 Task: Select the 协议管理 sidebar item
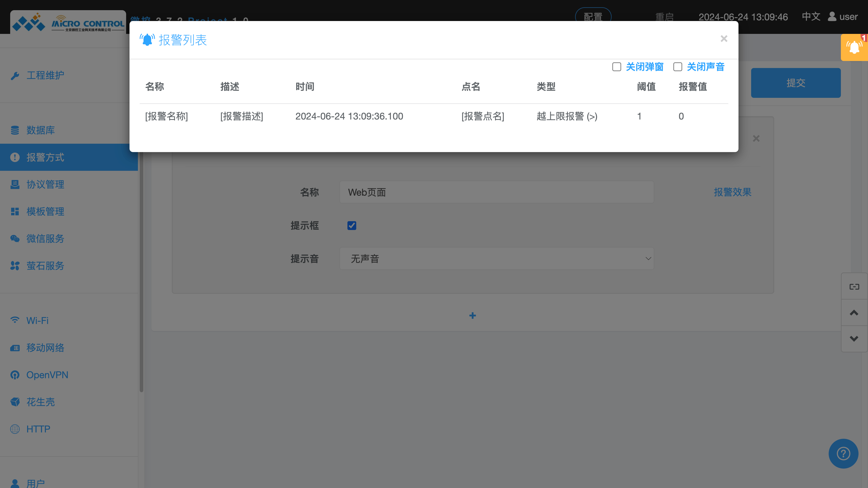point(45,185)
